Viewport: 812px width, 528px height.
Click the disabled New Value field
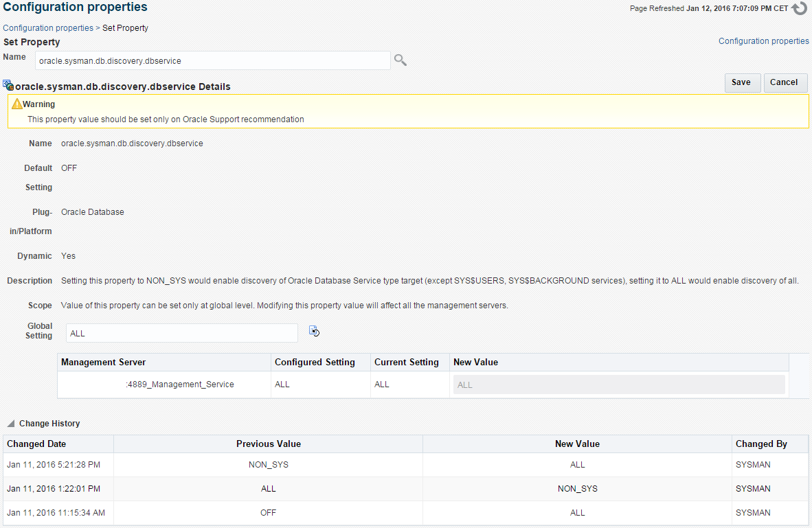tap(619, 384)
